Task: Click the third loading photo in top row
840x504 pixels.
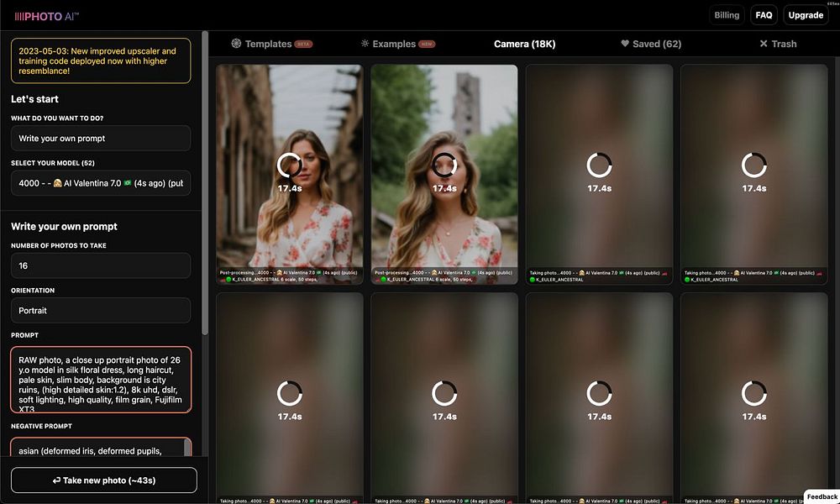Action: click(599, 174)
